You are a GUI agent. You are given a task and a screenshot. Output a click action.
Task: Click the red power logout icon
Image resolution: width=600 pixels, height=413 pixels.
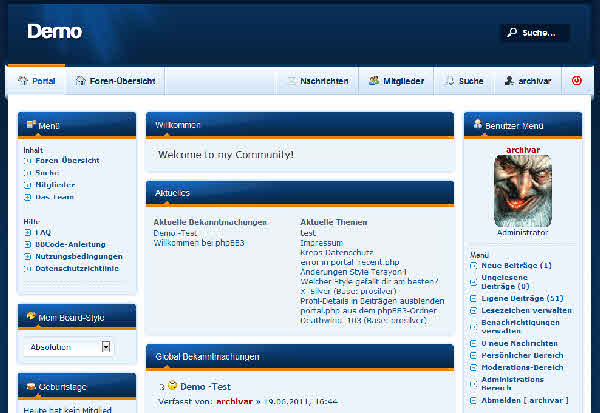577,81
